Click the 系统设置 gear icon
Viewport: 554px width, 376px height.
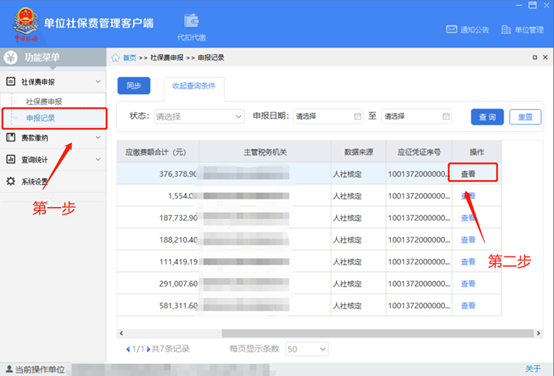[x=11, y=181]
